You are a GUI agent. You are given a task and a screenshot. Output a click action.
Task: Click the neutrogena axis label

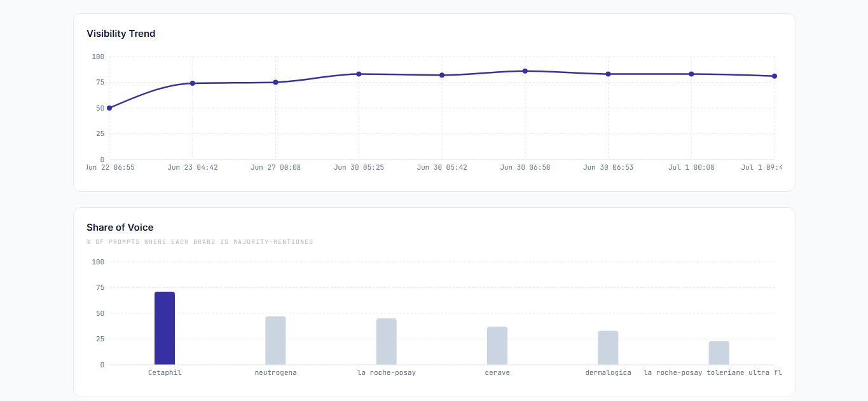tap(275, 372)
